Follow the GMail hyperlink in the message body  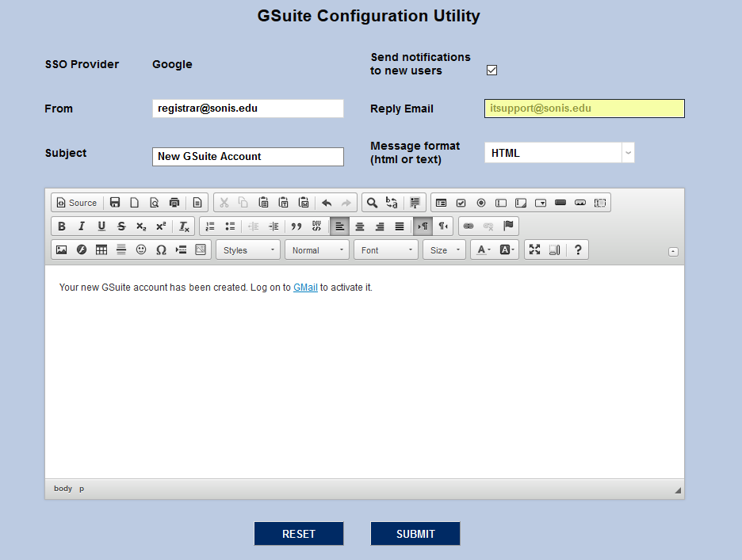click(305, 288)
